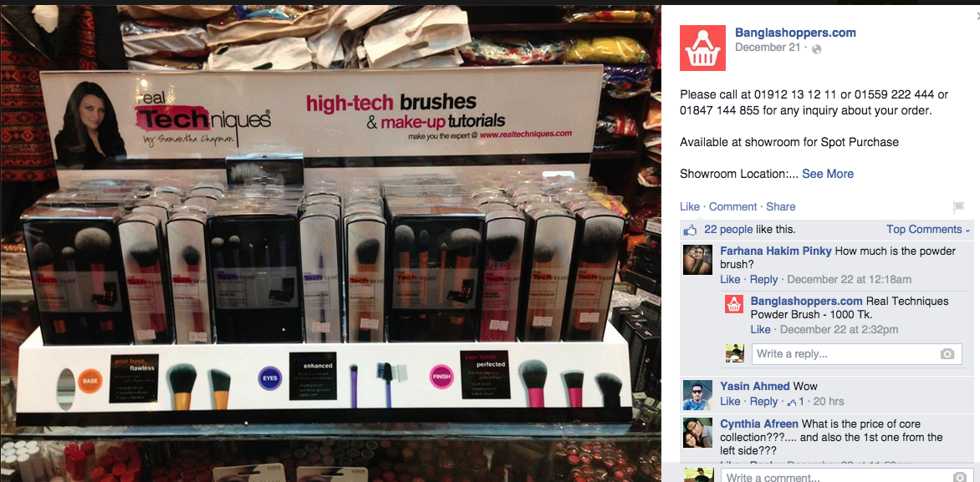Screen dimensions: 980x482
Task: Click the camera icon in comment box
Action: point(958,478)
